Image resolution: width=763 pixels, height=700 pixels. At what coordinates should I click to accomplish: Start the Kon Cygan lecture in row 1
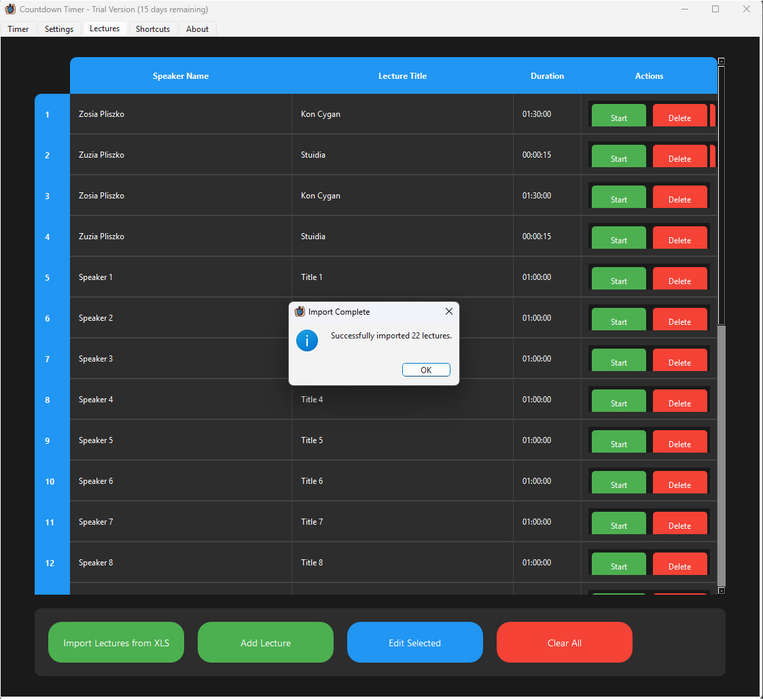[618, 116]
